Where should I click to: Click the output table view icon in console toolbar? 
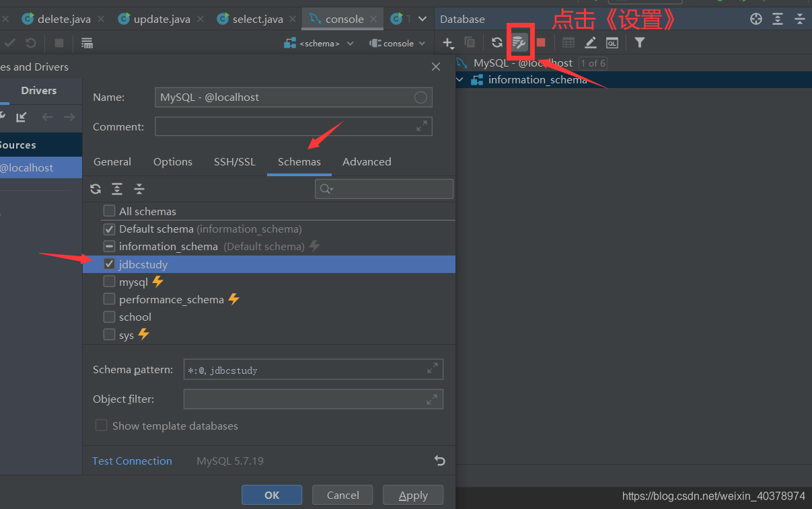pos(87,43)
